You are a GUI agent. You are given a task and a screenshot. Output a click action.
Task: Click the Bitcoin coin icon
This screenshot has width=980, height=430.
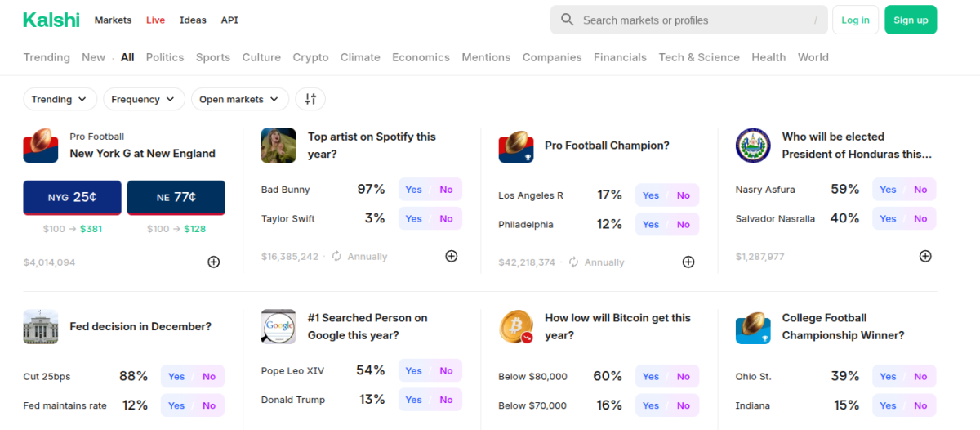click(516, 327)
